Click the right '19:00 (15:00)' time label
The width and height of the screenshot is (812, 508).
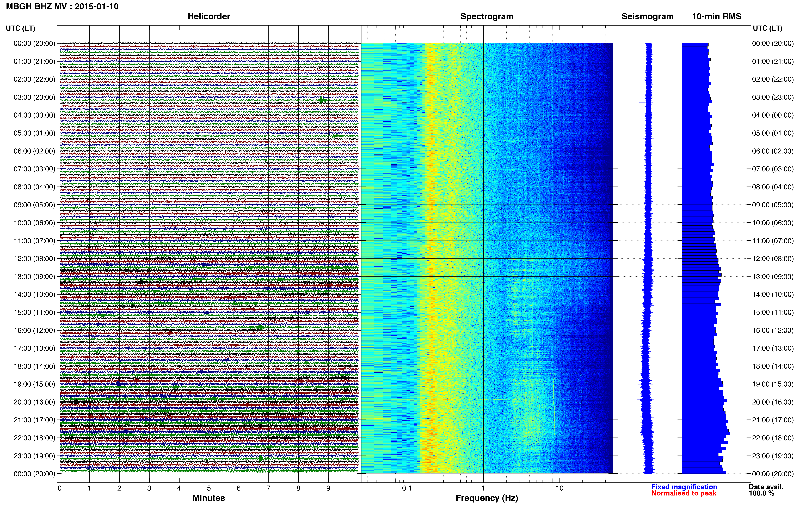coord(773,384)
